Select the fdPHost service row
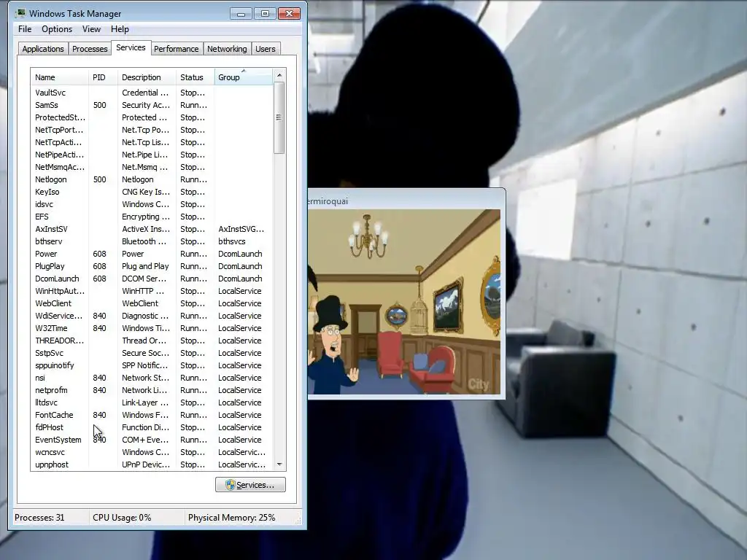 [152, 427]
